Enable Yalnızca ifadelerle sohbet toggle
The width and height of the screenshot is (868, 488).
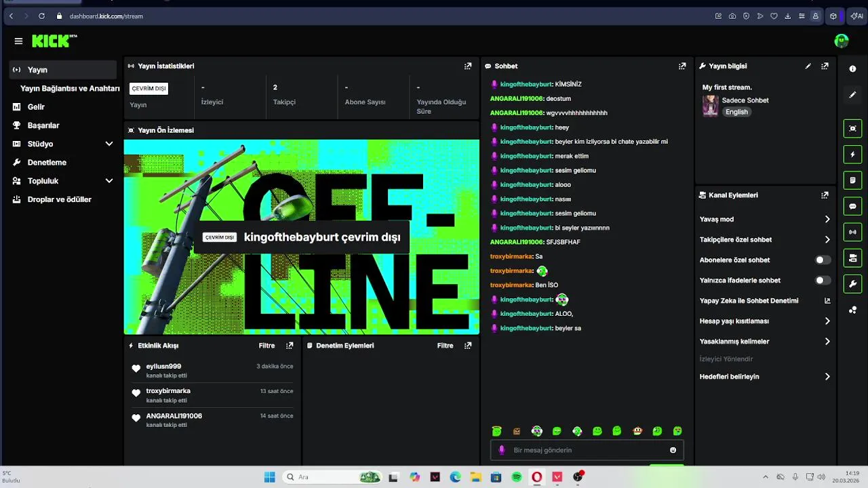(823, 280)
